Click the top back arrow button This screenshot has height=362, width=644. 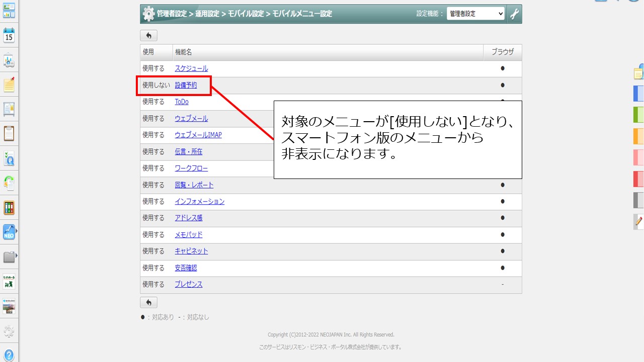(x=148, y=35)
